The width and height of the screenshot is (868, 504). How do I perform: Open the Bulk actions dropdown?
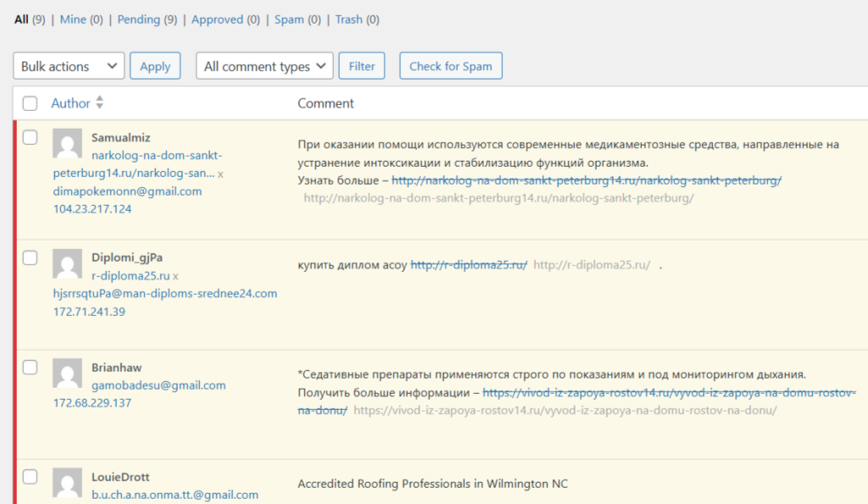tap(69, 66)
